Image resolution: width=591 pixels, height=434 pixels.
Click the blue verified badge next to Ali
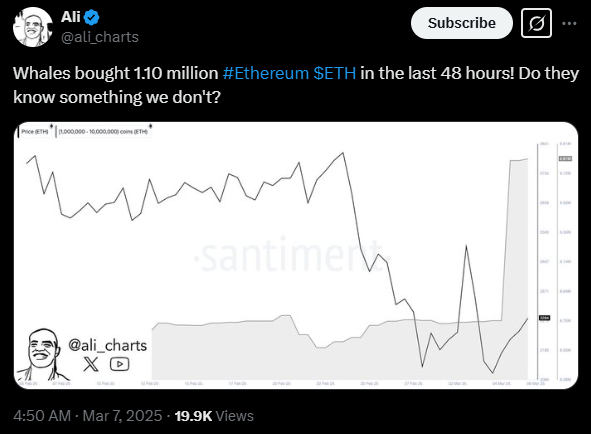(91, 17)
